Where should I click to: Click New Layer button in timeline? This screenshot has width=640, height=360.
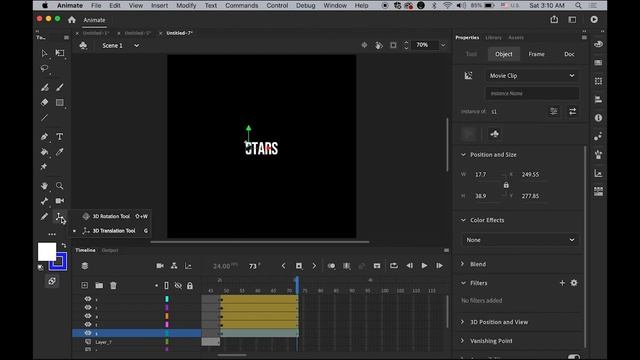click(84, 285)
